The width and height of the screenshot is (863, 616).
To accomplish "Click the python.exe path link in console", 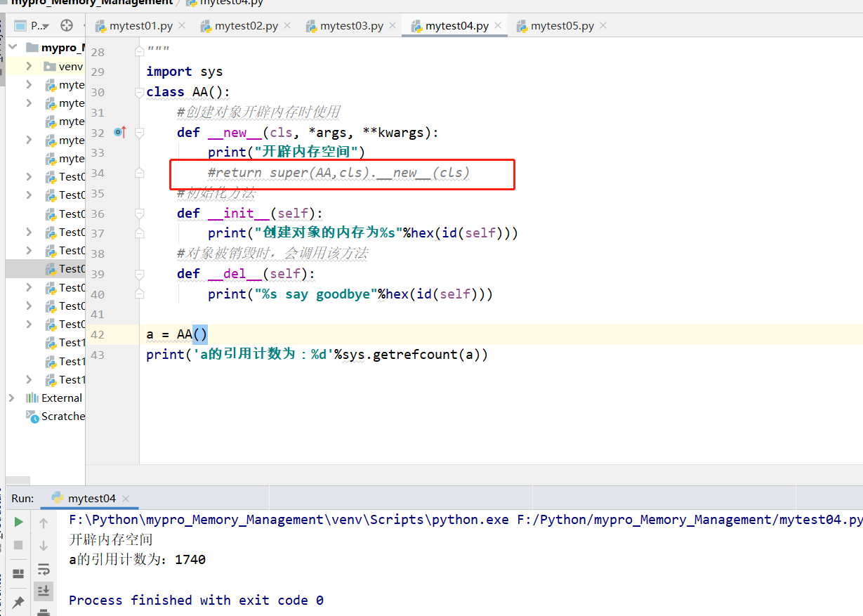I will coord(289,520).
